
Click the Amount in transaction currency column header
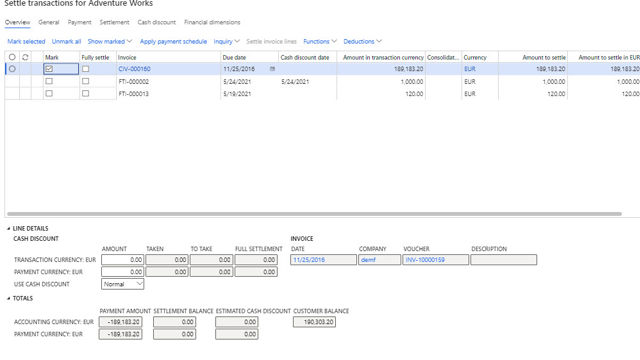coord(381,58)
